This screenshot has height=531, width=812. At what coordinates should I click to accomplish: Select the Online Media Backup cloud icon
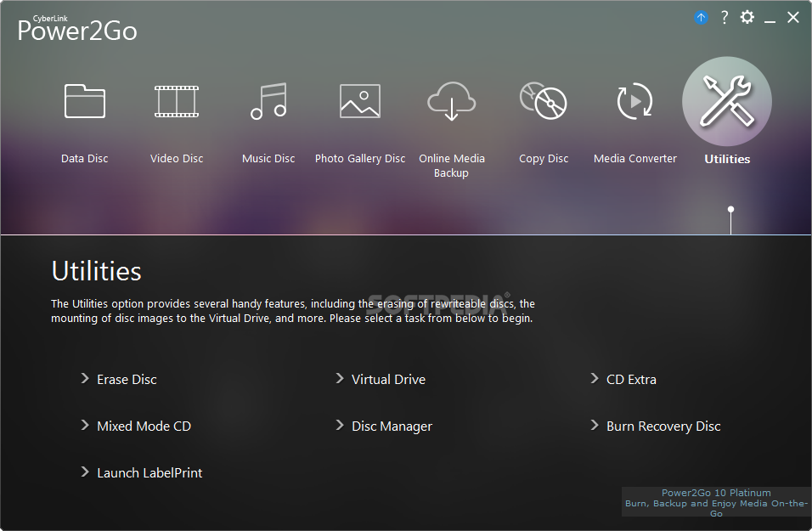click(x=452, y=101)
